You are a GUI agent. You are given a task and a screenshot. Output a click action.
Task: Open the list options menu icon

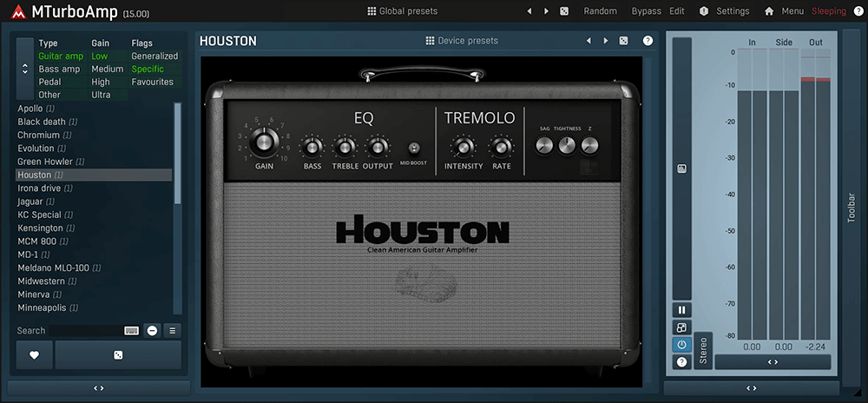(x=172, y=331)
